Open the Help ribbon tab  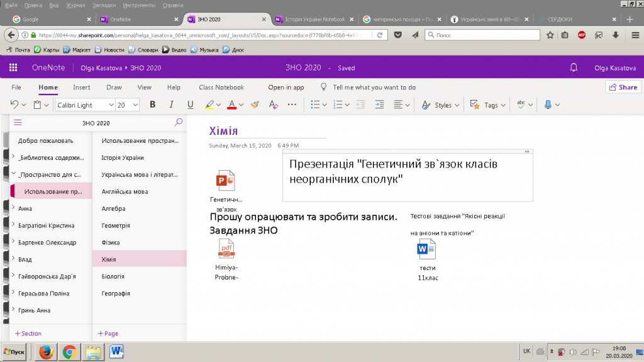pyautogui.click(x=174, y=88)
